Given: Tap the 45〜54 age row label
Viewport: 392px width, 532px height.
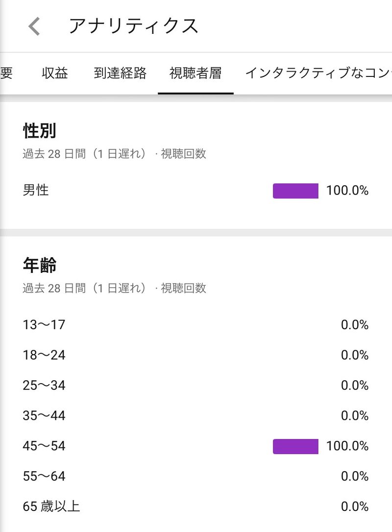Looking at the screenshot, I should [x=44, y=446].
